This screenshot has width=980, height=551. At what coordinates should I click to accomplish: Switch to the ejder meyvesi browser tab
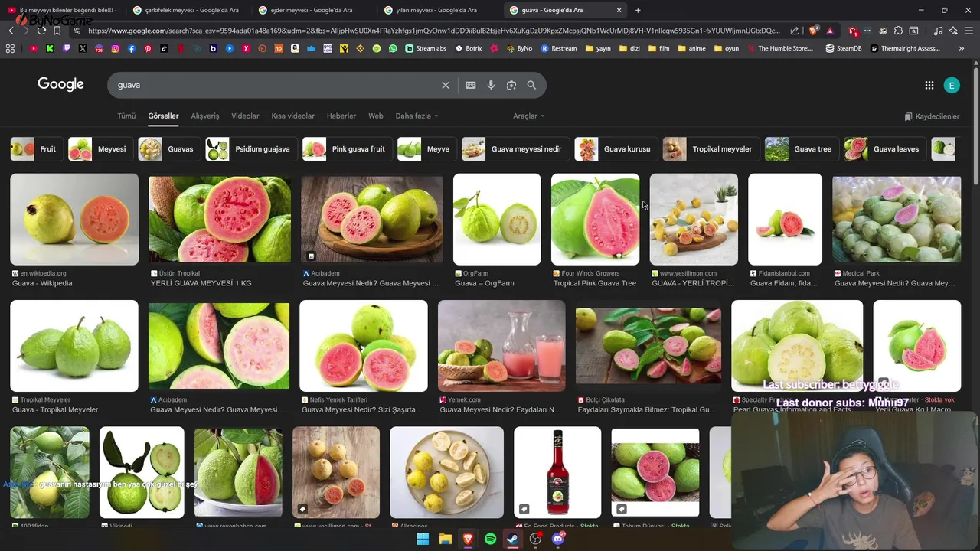point(313,10)
